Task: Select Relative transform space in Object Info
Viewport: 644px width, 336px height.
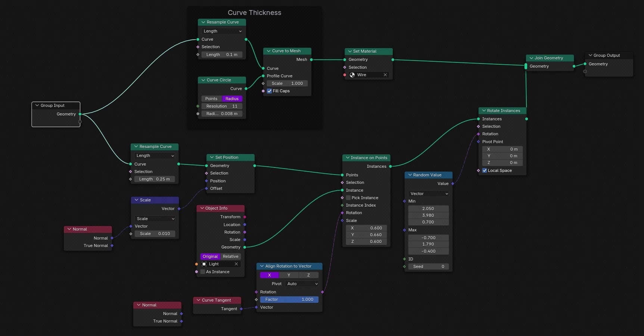Action: tap(231, 256)
